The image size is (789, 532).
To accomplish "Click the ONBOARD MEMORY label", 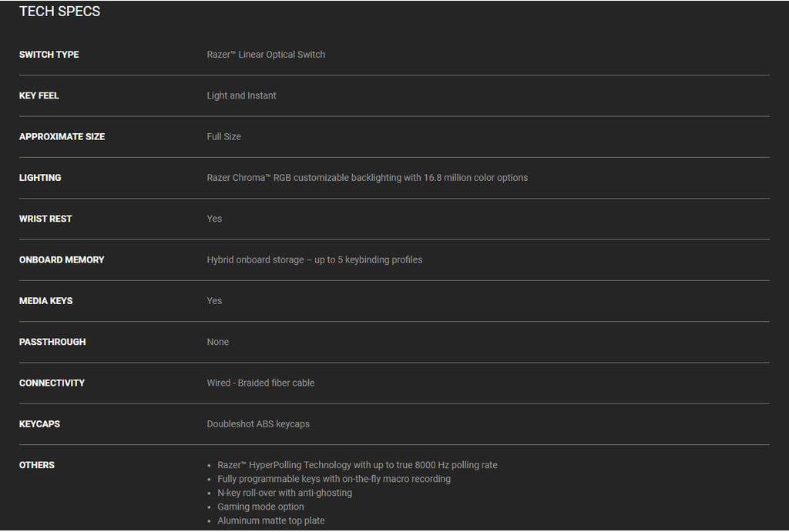I will pos(62,260).
